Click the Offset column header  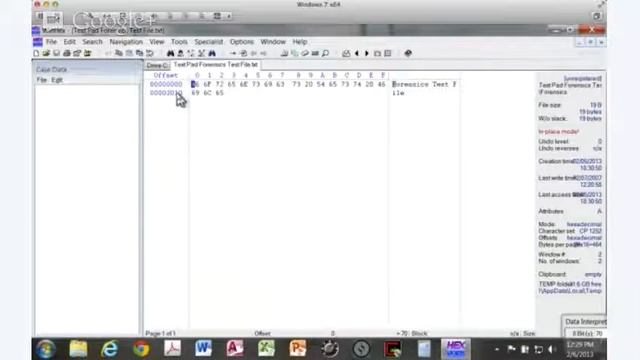point(166,76)
